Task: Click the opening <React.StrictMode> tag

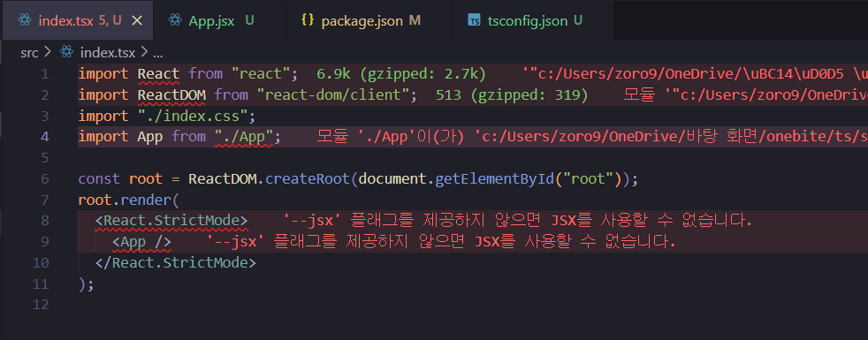Action: click(x=171, y=221)
